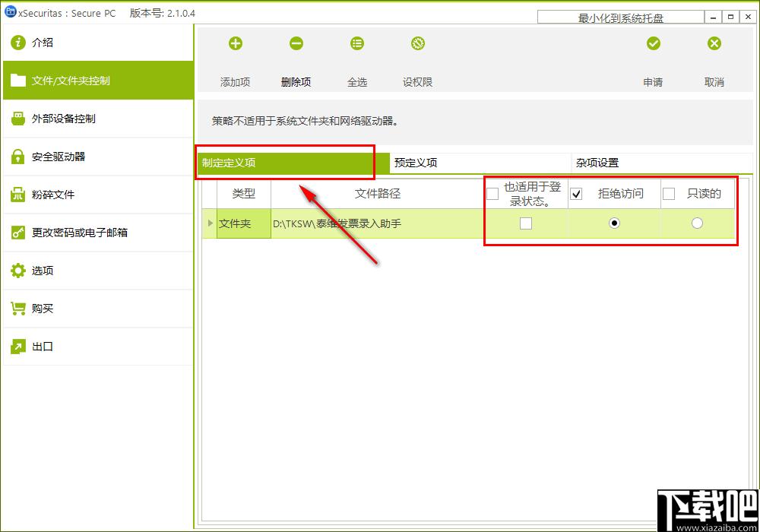Screen dimensions: 760x532
Task: Click the 类型 column header
Action: tap(244, 194)
